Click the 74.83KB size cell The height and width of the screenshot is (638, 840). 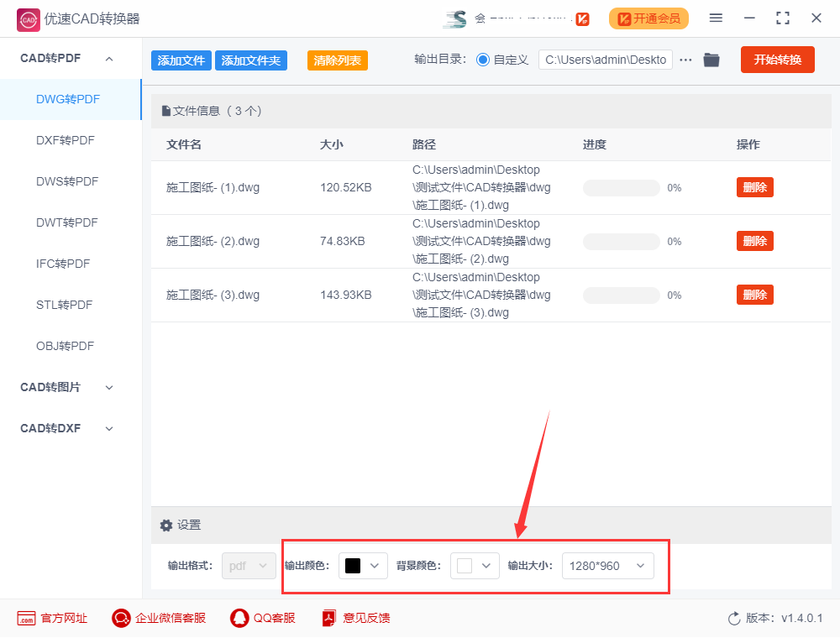[343, 242]
